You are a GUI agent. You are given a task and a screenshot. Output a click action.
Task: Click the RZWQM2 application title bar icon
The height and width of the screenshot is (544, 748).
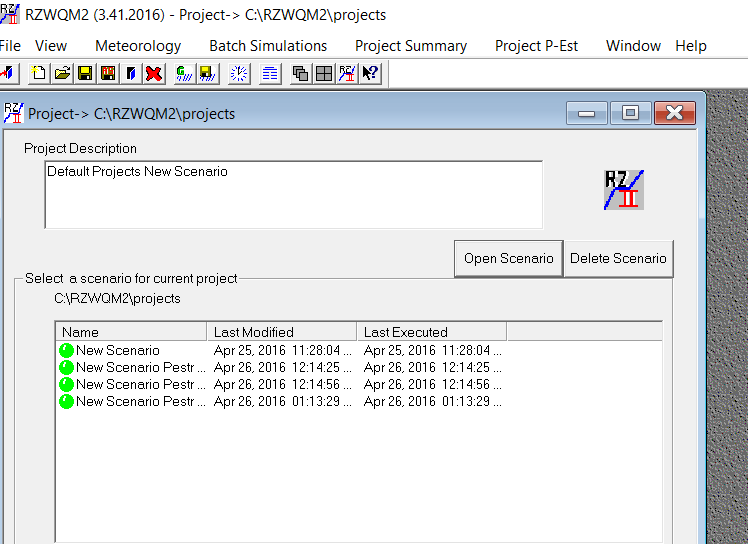point(10,14)
